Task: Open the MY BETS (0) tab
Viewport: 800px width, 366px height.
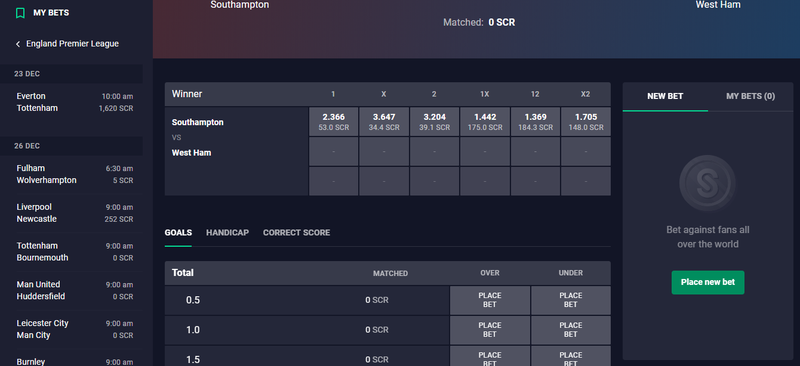Action: (751, 96)
